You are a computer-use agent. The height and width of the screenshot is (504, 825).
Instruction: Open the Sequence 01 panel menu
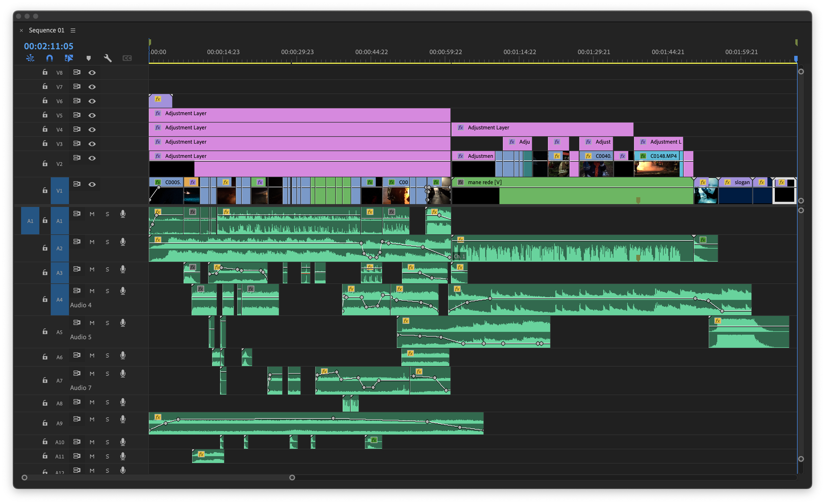click(73, 30)
